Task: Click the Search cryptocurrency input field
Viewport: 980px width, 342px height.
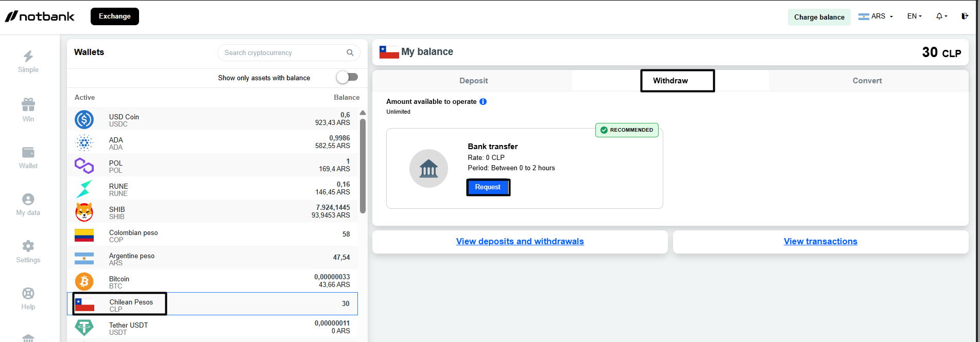Action: tap(288, 52)
